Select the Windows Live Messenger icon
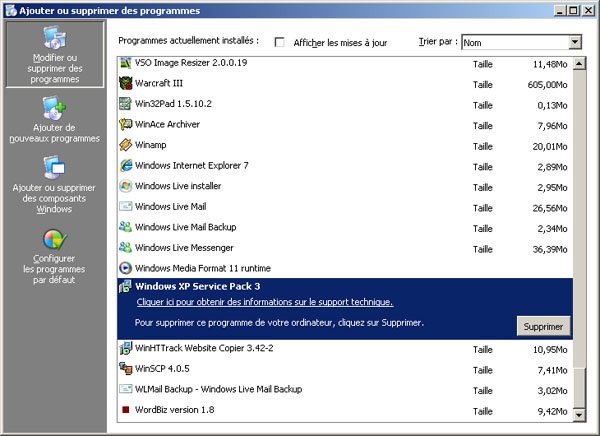The width and height of the screenshot is (600, 436). [x=125, y=248]
